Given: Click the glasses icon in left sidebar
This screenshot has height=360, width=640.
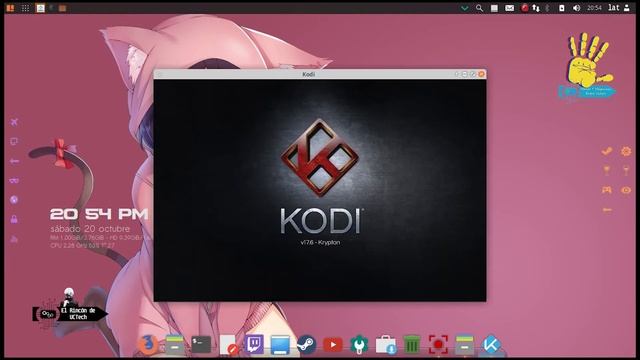Looking at the screenshot, I should pyautogui.click(x=14, y=180).
